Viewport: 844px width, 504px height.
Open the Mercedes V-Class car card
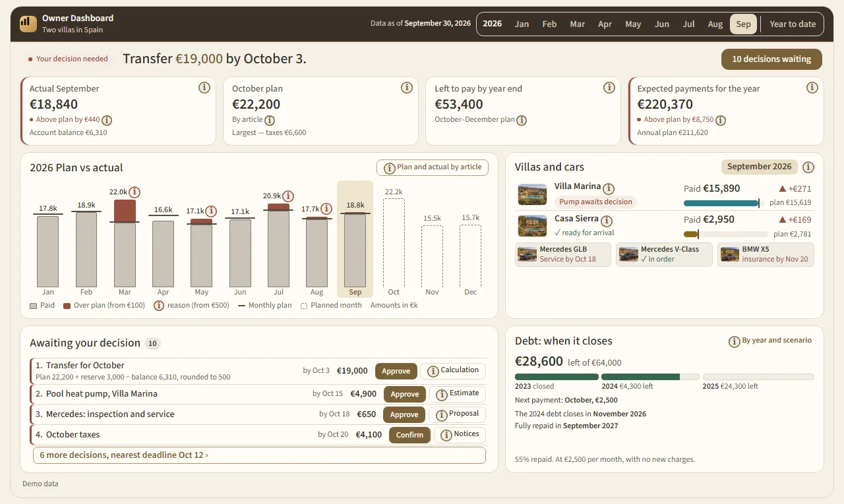click(665, 254)
